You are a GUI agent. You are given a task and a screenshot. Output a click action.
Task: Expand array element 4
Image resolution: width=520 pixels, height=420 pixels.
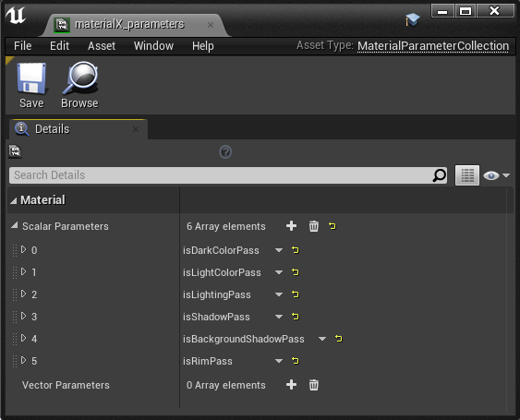coord(23,338)
